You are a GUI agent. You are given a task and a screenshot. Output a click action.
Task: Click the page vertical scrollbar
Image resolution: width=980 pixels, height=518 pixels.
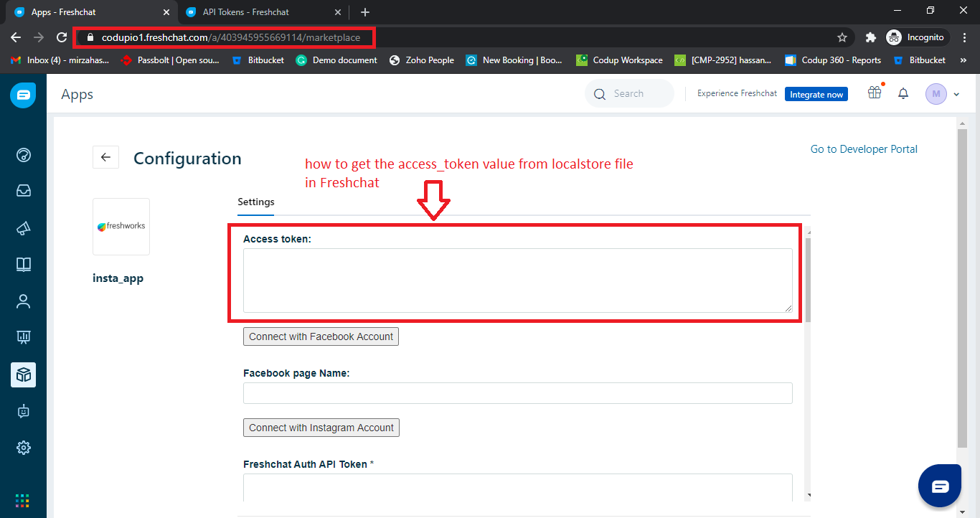click(x=962, y=287)
